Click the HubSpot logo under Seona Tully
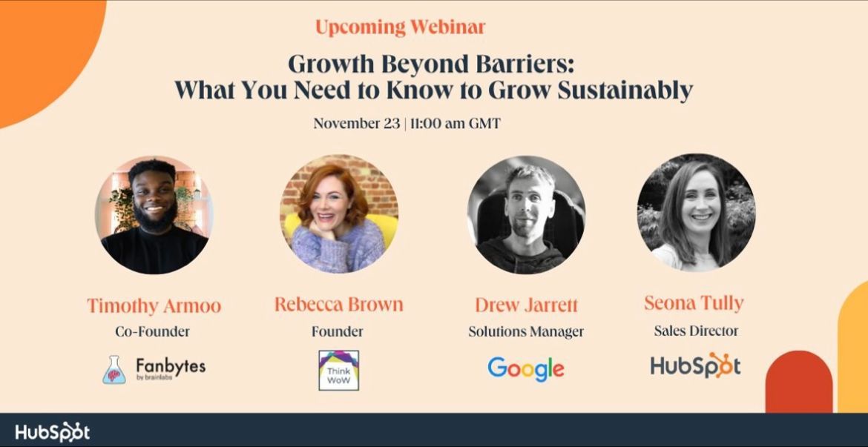This screenshot has height=447, width=868. tap(695, 365)
